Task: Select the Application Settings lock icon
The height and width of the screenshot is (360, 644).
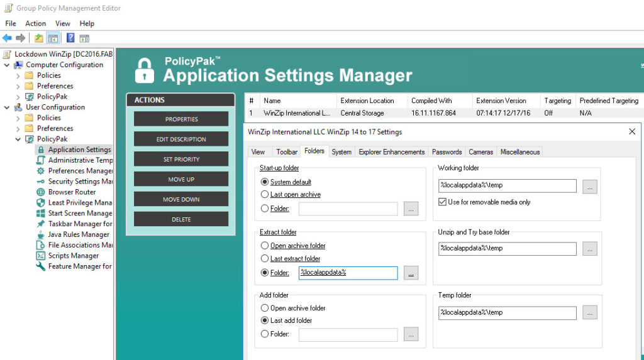Action: tap(41, 150)
